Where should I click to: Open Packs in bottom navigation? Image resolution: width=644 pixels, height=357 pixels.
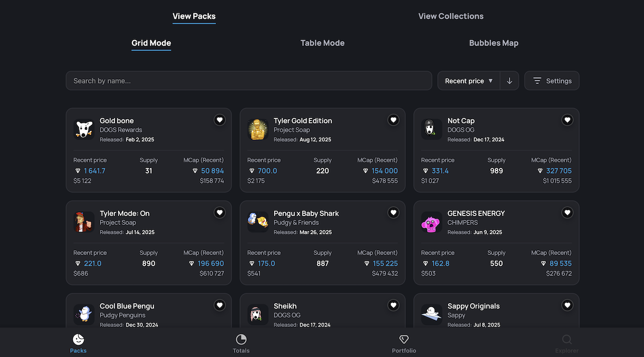[78, 343]
